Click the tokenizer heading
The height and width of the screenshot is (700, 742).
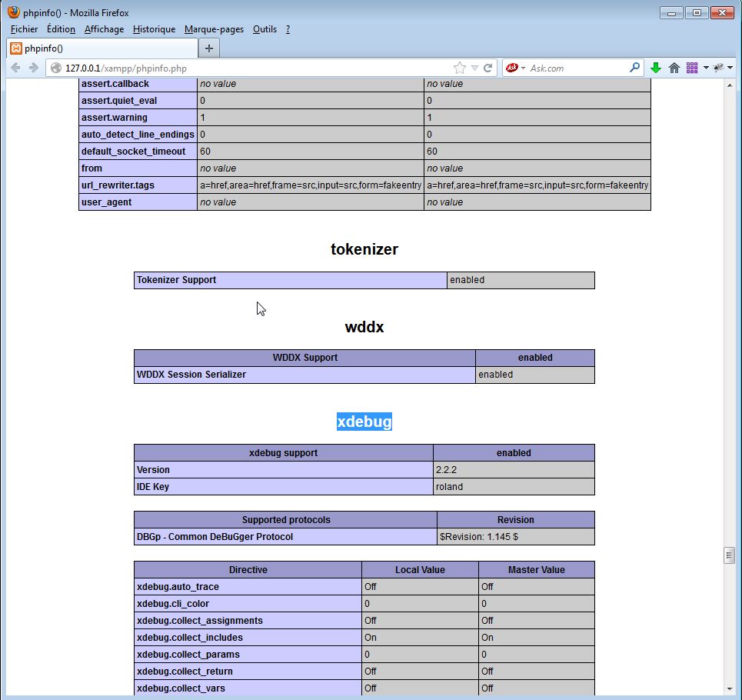tap(364, 249)
